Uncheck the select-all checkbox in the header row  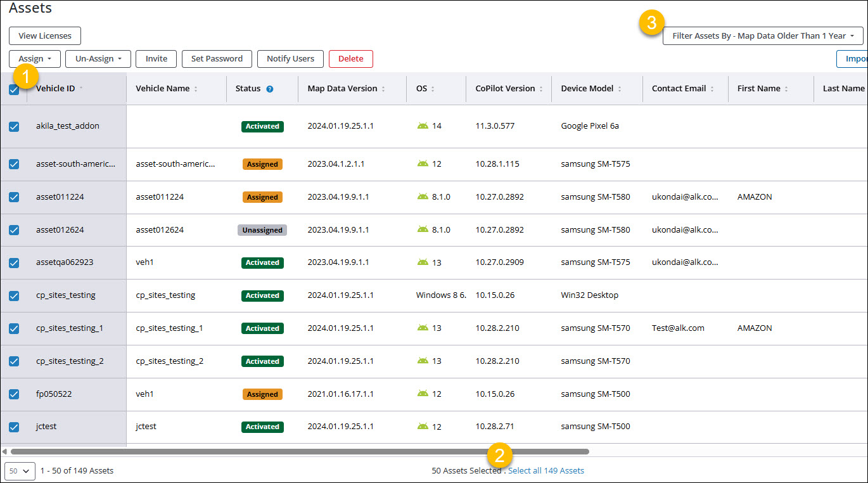click(x=14, y=89)
